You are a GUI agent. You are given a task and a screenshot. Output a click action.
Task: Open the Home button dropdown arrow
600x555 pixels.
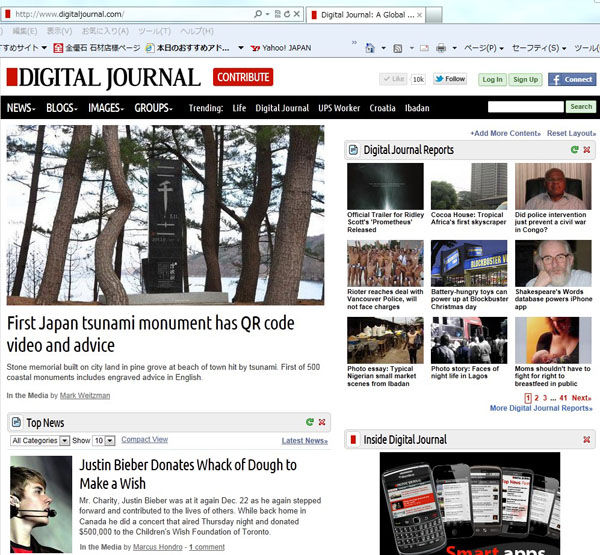(x=383, y=48)
